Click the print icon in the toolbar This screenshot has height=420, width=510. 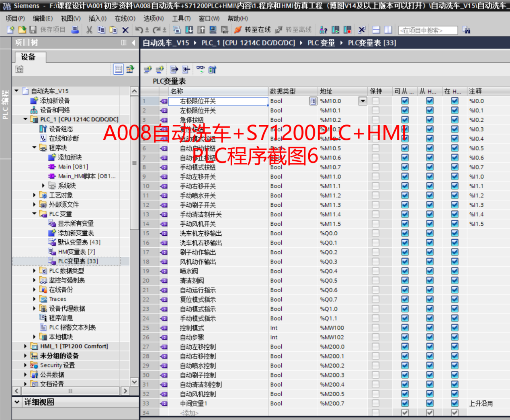point(75,30)
